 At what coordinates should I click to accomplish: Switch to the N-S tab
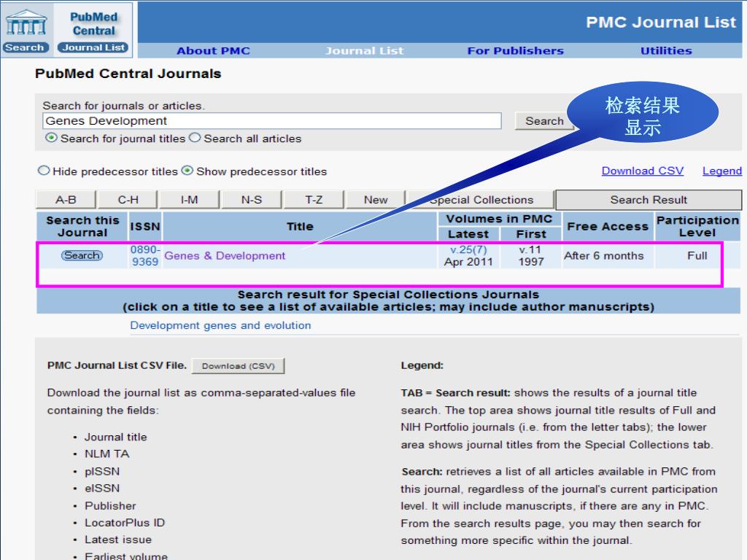coord(252,200)
